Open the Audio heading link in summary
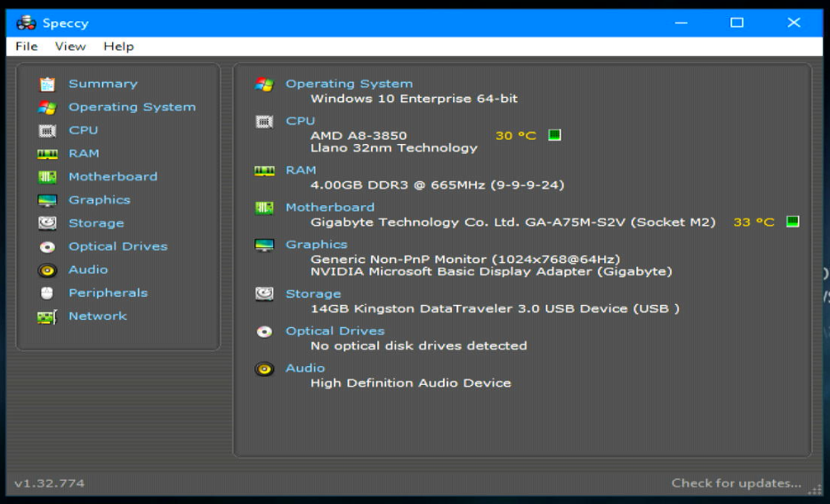Viewport: 830px width, 504px height. pyautogui.click(x=305, y=368)
